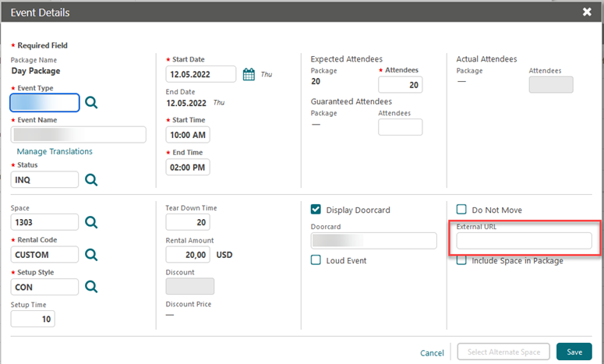
Task: Enable the Loud Event checkbox
Action: click(316, 260)
